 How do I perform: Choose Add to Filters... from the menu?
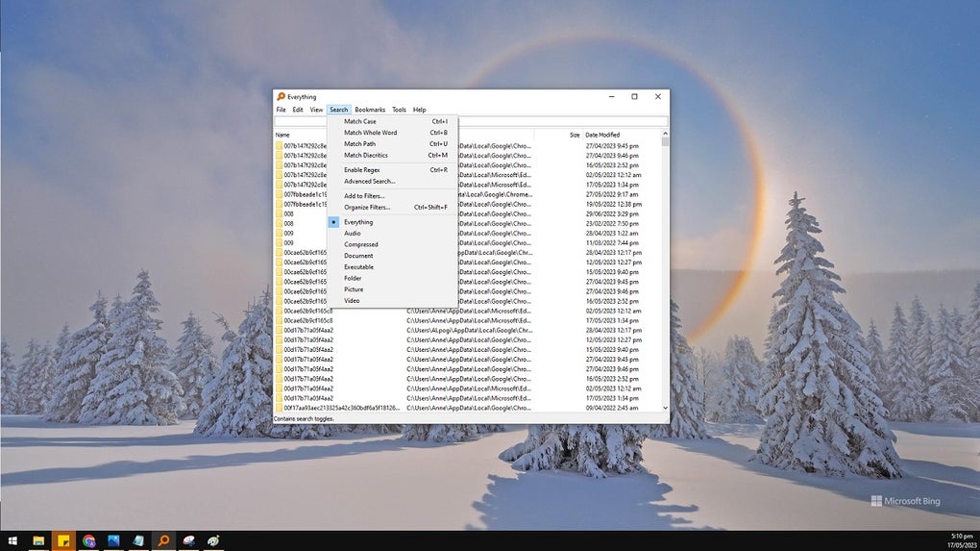(x=393, y=196)
